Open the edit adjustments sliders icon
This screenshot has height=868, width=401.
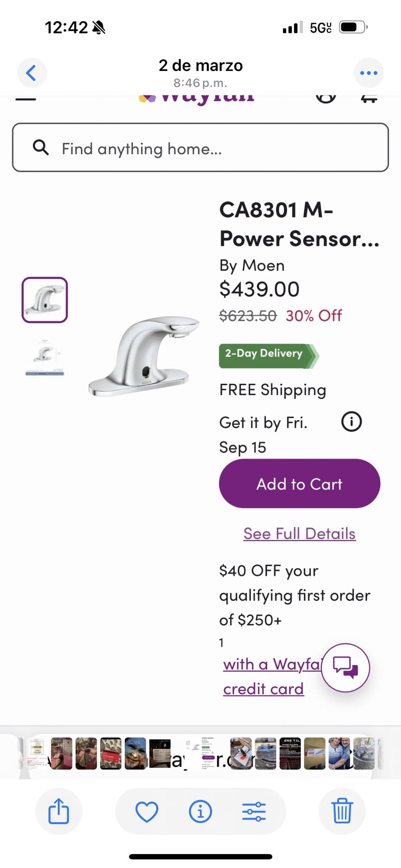pyautogui.click(x=254, y=811)
